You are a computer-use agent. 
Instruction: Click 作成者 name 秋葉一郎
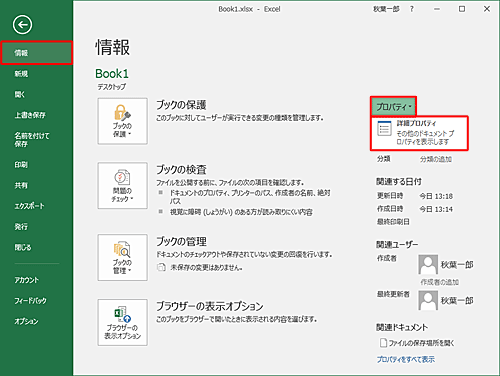[x=457, y=265]
